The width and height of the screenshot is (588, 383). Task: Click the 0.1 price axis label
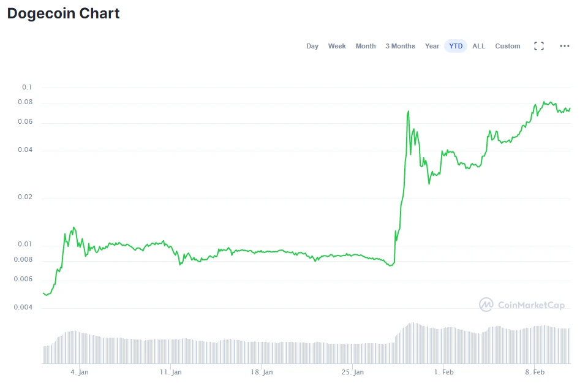27,87
